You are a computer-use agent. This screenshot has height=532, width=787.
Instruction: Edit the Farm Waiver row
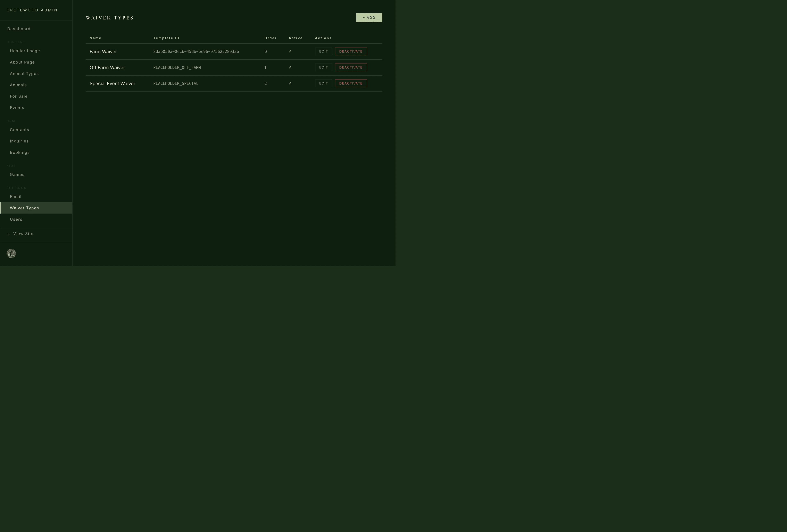tap(323, 51)
